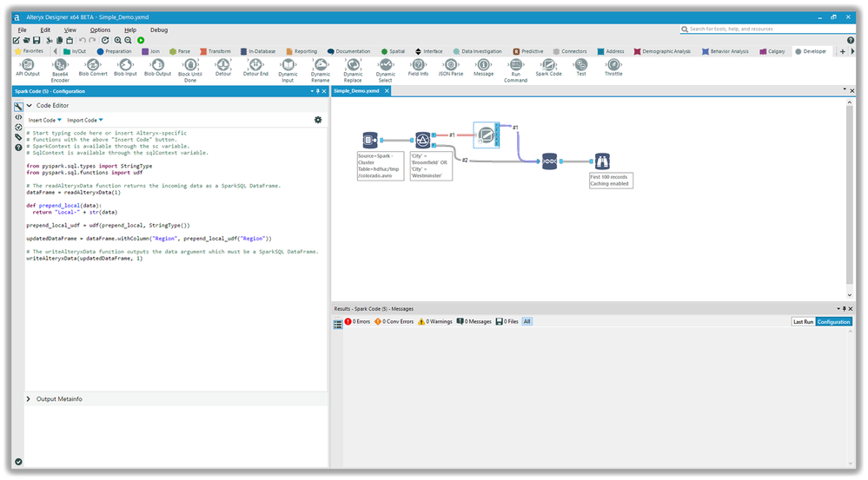Click the Copy icon in toolbar
Image resolution: width=868 pixels, height=480 pixels.
pyautogui.click(x=59, y=41)
